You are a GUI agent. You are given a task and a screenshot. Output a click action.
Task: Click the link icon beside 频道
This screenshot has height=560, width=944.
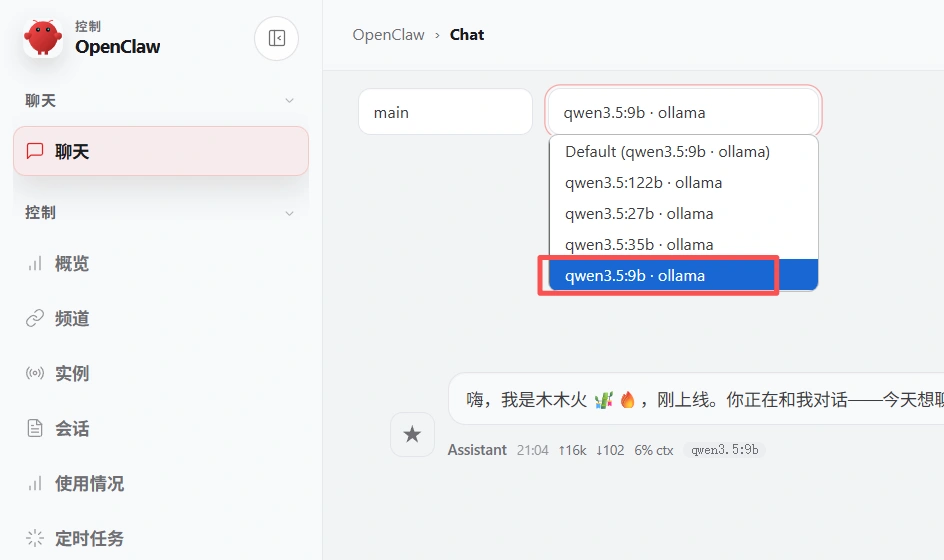click(35, 318)
